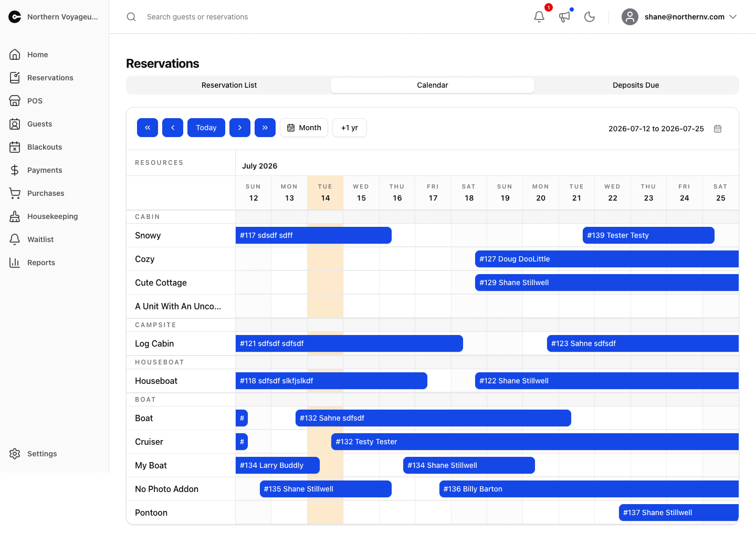Viewport: 756px width, 554px height.
Task: Switch to the Reservation List tab
Action: coord(229,85)
